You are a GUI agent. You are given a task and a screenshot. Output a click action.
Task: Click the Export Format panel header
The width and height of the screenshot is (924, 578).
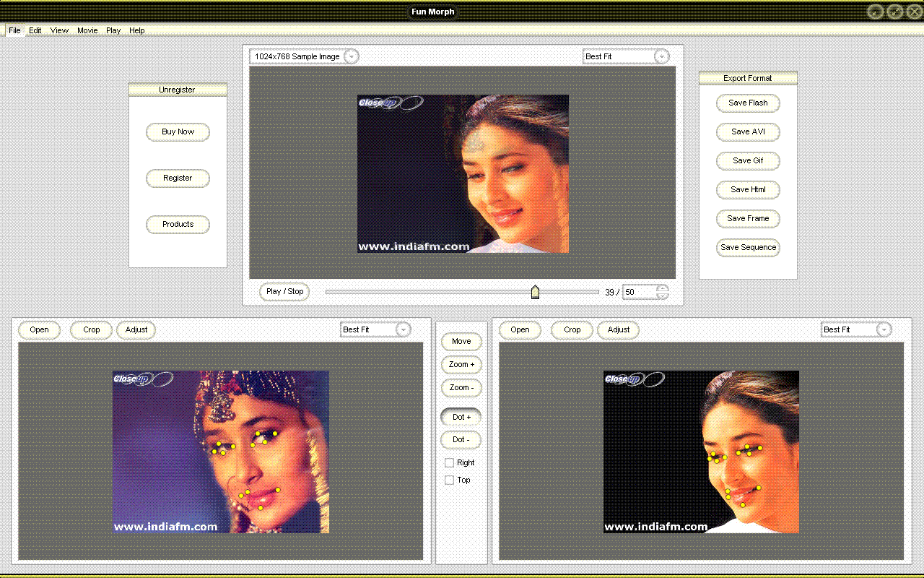[x=748, y=78]
